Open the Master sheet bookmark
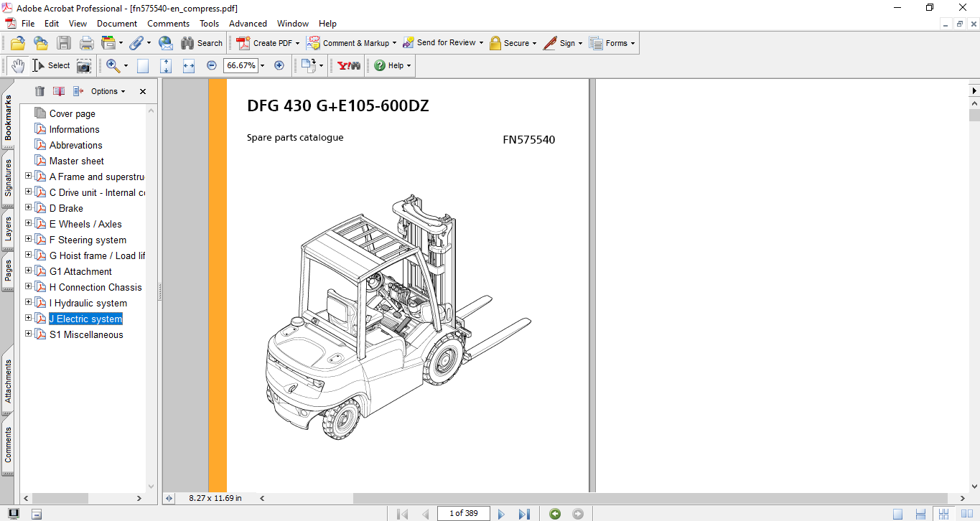Viewport: 980px width, 521px height. [76, 161]
